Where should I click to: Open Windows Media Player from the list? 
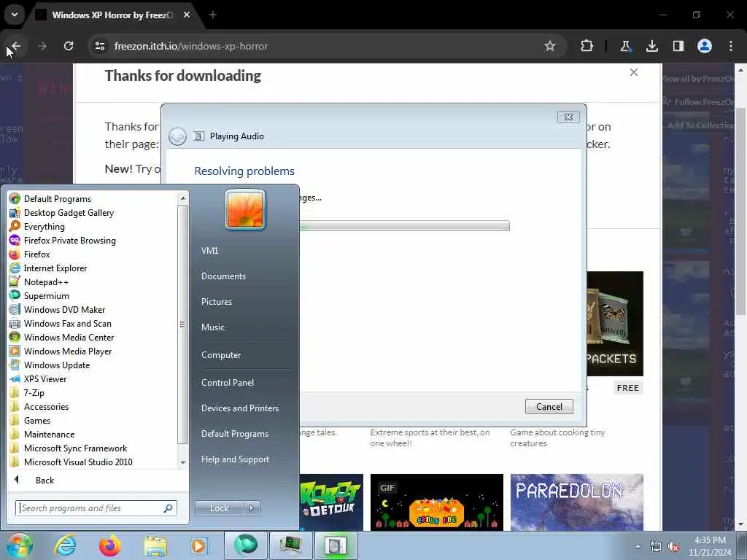click(68, 351)
